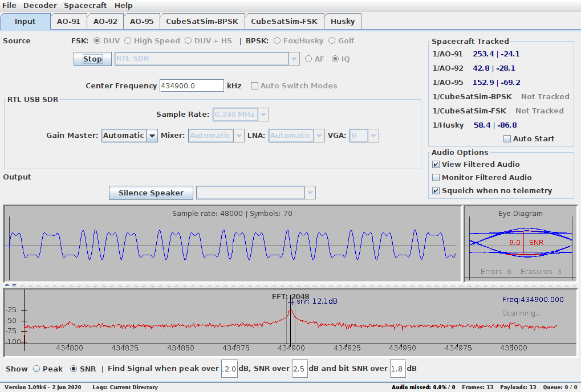
Task: Switch to the AO-95 tab
Action: (141, 22)
